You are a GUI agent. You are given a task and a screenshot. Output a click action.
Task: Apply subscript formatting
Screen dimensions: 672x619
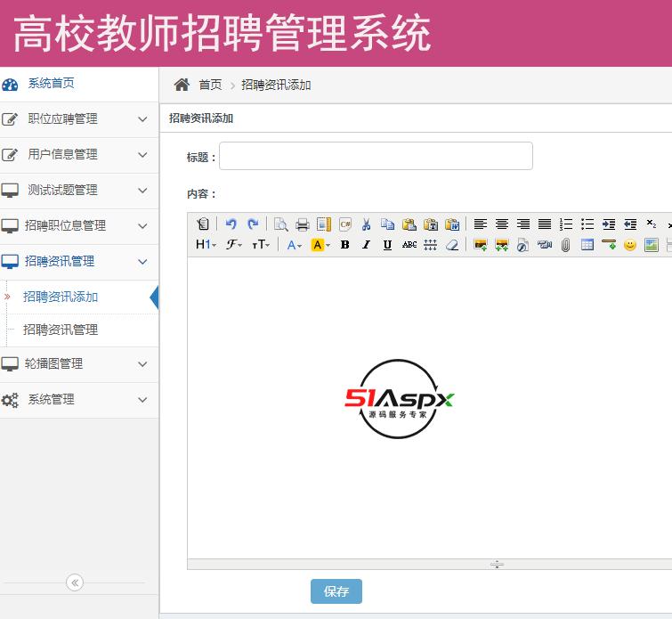click(652, 224)
